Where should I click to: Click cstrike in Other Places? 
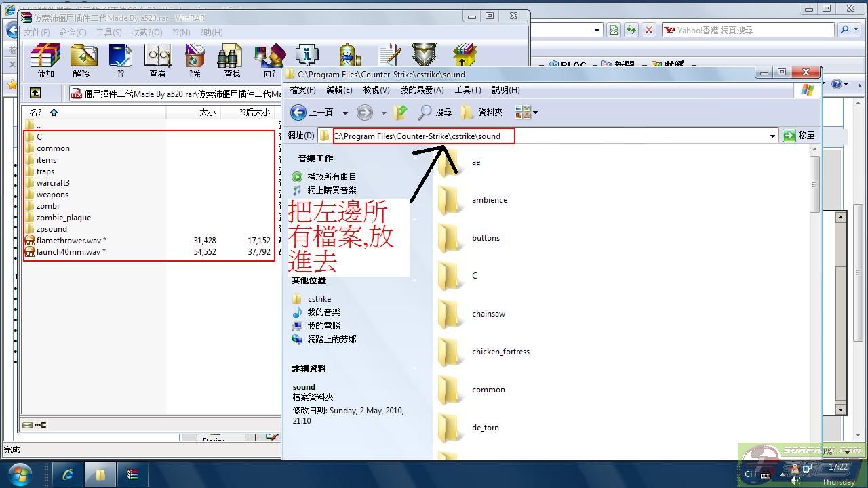point(319,298)
